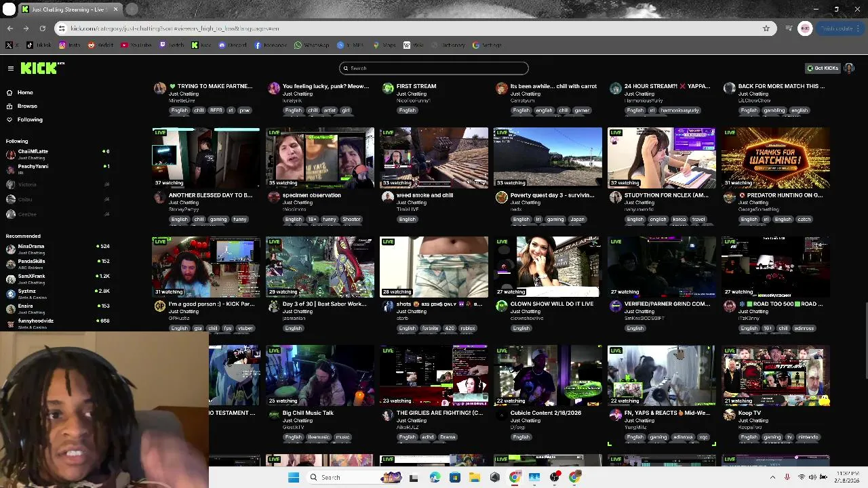Click 'Day 3 of 30 | Beat Saber Work...' title
868x488 pixels.
click(x=325, y=304)
